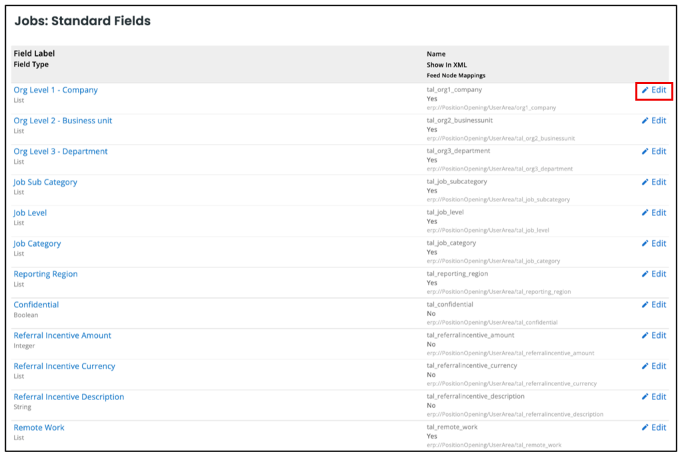The height and width of the screenshot is (455, 681).
Task: Click pencil Edit icon for Org Level 1 - Company
Action: [654, 91]
